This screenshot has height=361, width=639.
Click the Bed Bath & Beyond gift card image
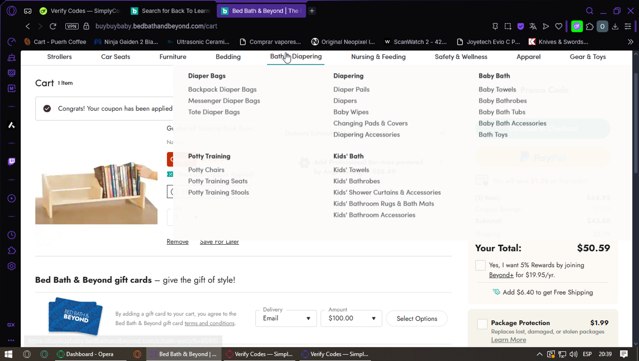pos(75,316)
